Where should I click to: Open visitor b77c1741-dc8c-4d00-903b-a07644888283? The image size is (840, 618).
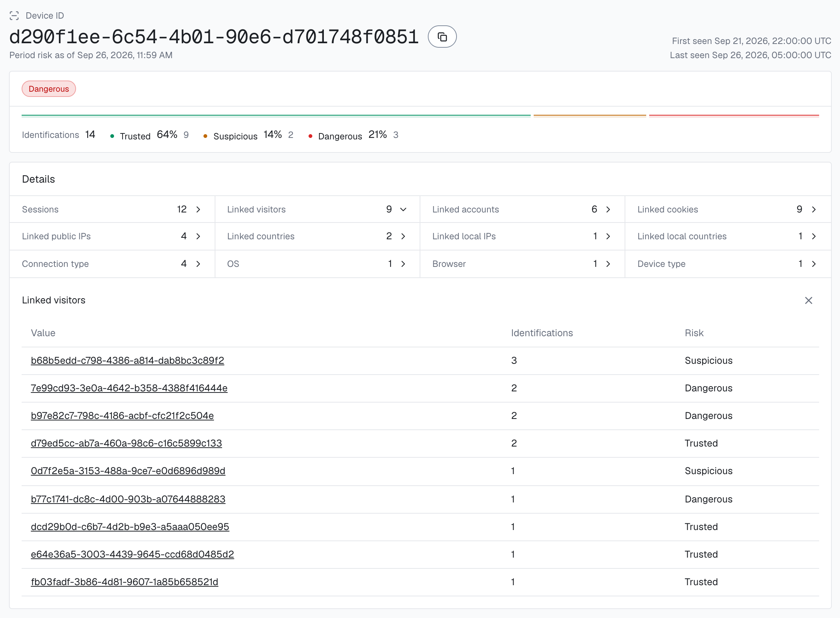tap(128, 499)
